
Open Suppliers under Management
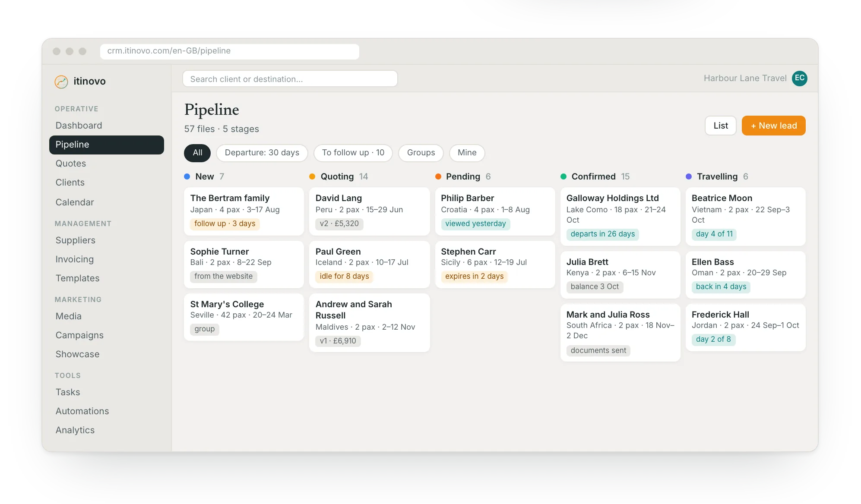point(106,240)
